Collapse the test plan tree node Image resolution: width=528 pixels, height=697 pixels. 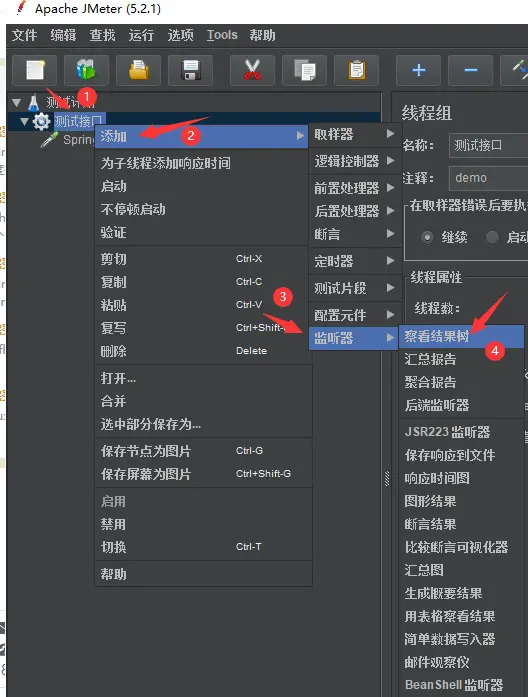[17, 103]
